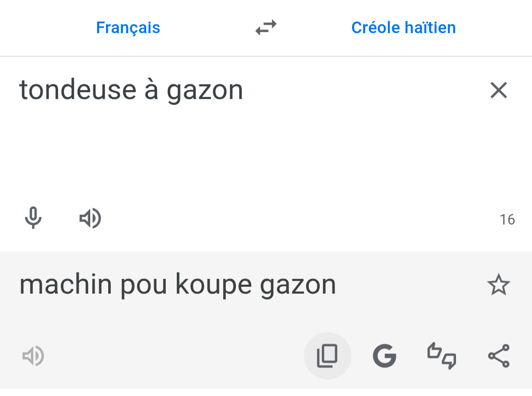This screenshot has width=532, height=396.
Task: Share the translated text
Action: click(x=498, y=356)
